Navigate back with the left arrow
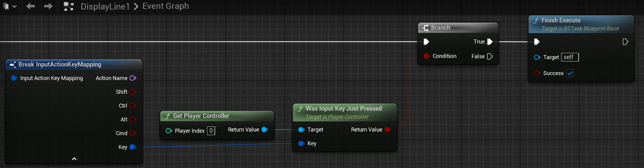This screenshot has height=168, width=644. (x=30, y=6)
